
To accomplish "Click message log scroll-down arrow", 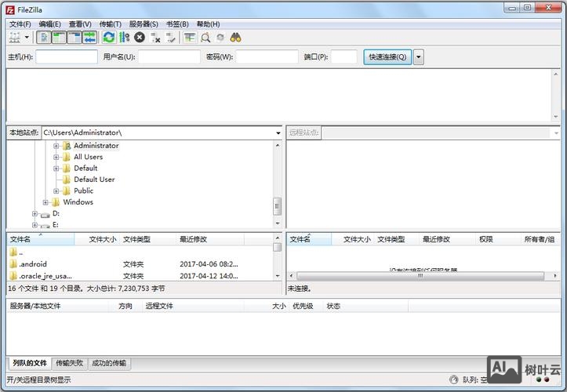I will 556,117.
